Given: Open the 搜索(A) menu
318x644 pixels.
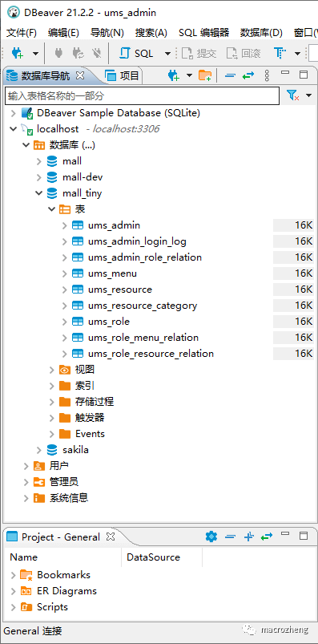Looking at the screenshot, I should (x=151, y=33).
